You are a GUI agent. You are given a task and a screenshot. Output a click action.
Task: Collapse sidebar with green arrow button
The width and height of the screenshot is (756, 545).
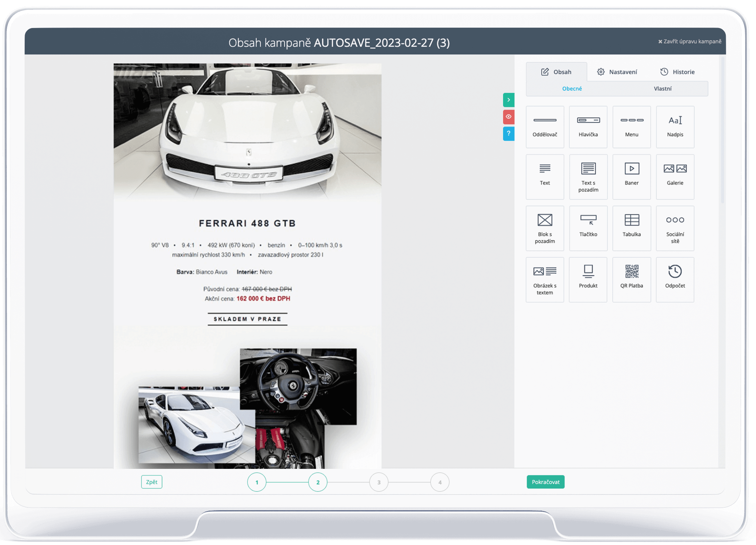click(x=508, y=100)
